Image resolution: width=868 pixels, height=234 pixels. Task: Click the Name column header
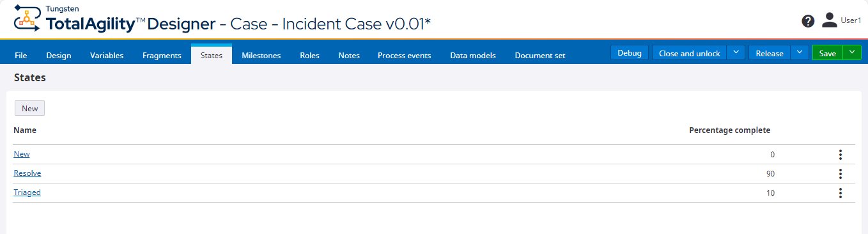pos(25,130)
